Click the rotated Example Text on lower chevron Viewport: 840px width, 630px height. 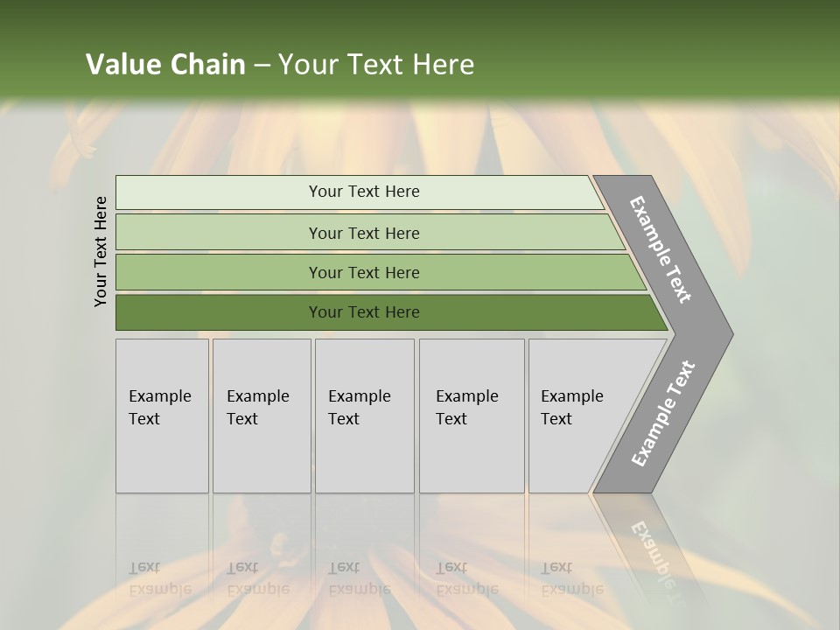coord(663,414)
